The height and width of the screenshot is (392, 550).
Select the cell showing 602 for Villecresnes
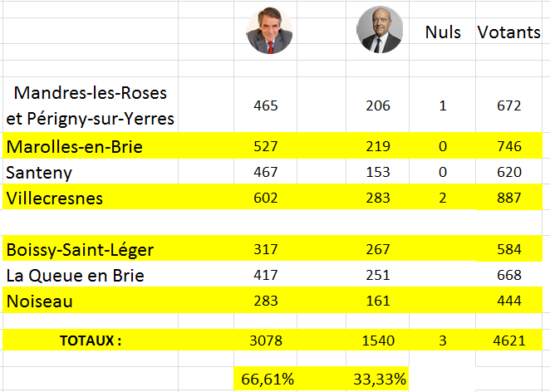(x=266, y=197)
